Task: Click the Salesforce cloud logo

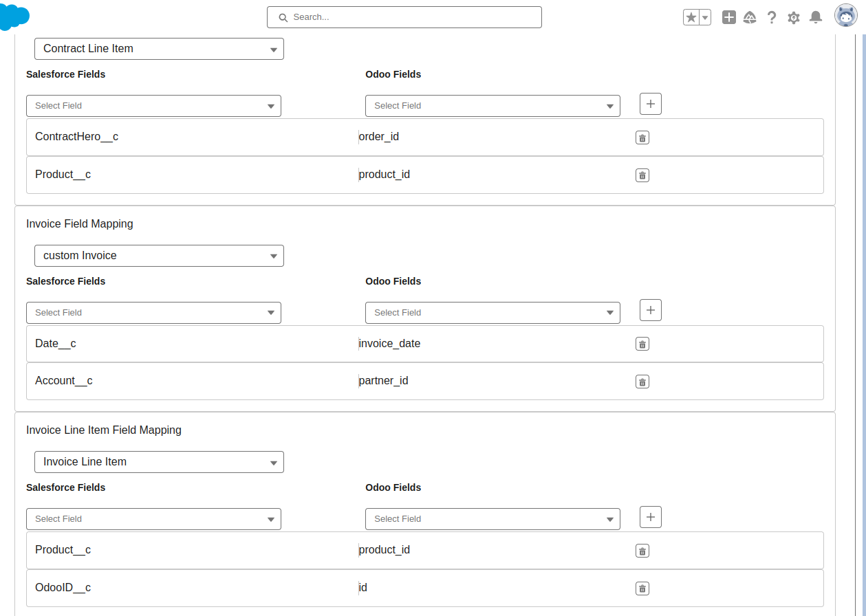Action: click(x=14, y=17)
